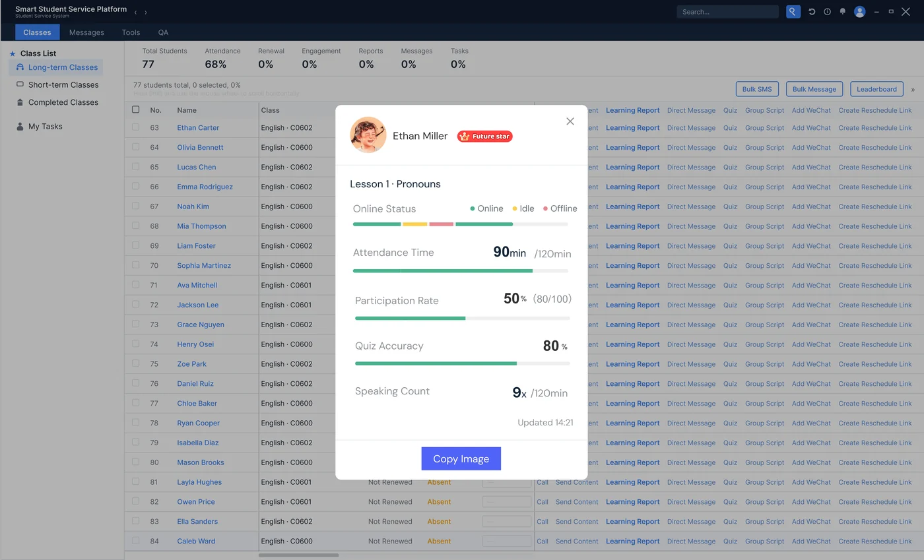Click the Quiz Accuracy progress bar
This screenshot has height=560, width=924.
463,363
